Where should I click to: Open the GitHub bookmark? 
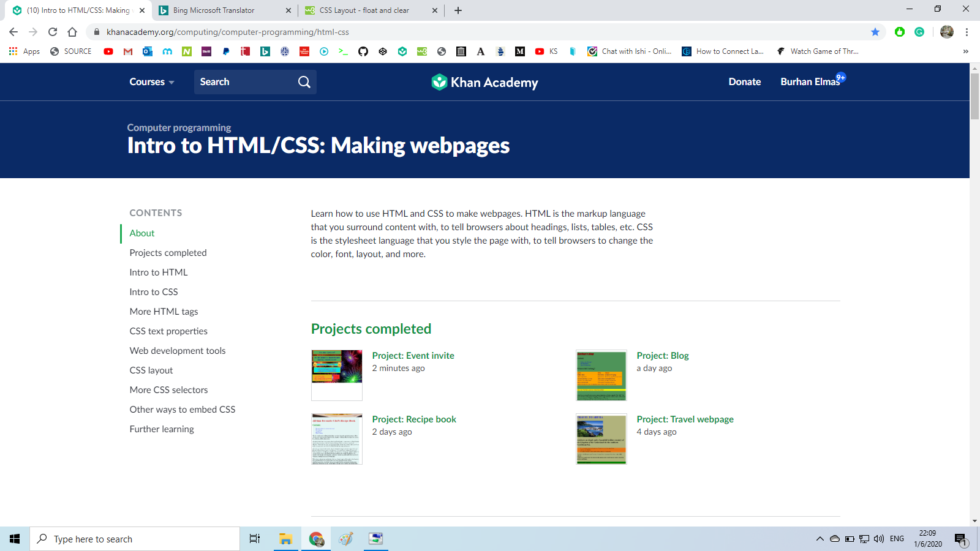click(x=363, y=51)
